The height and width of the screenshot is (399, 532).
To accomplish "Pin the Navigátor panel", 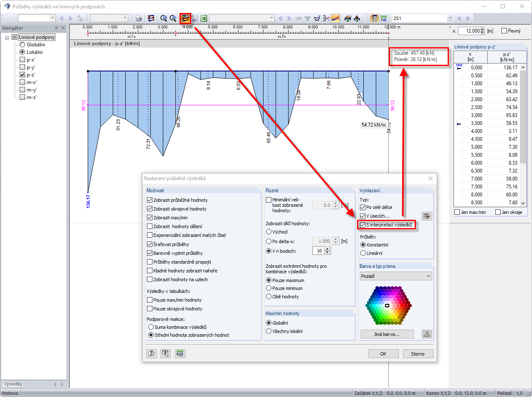I will click(56, 28).
